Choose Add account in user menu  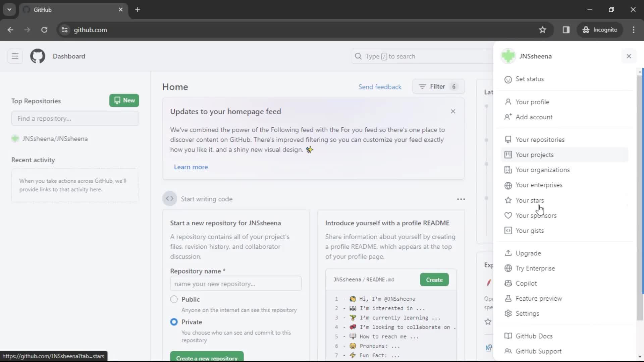point(565,117)
